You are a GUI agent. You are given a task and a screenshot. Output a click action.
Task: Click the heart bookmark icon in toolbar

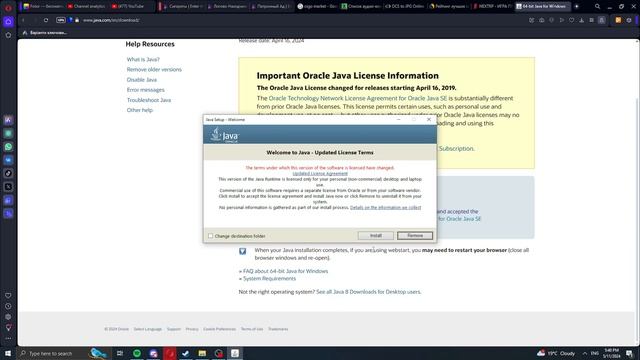tap(571, 20)
